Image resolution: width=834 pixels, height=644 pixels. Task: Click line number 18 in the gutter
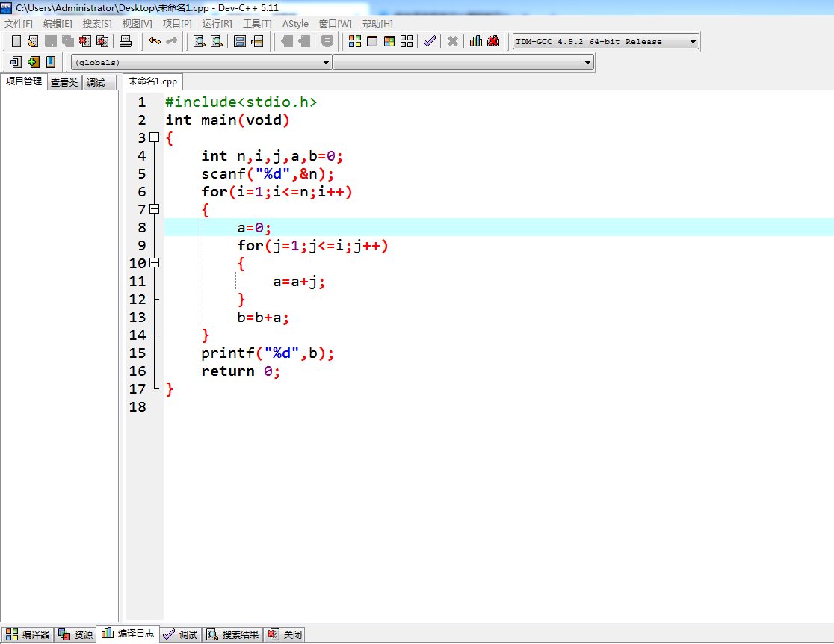pos(138,407)
